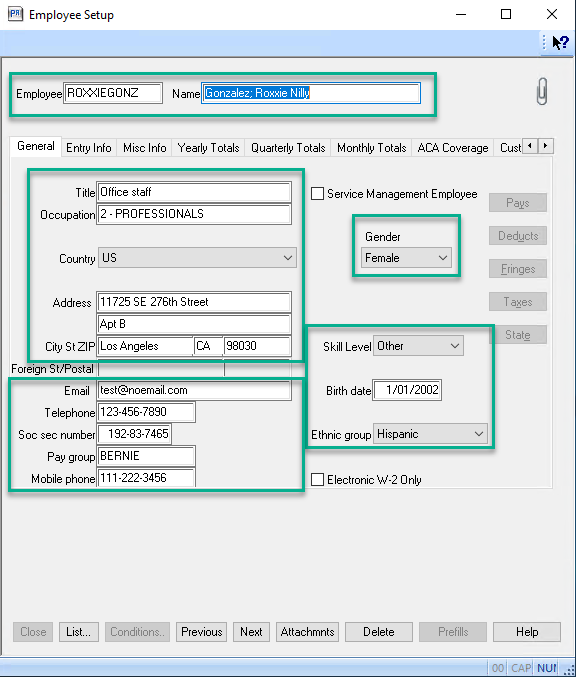This screenshot has width=576, height=677.
Task: Click the Apt B address field
Action: 194,324
